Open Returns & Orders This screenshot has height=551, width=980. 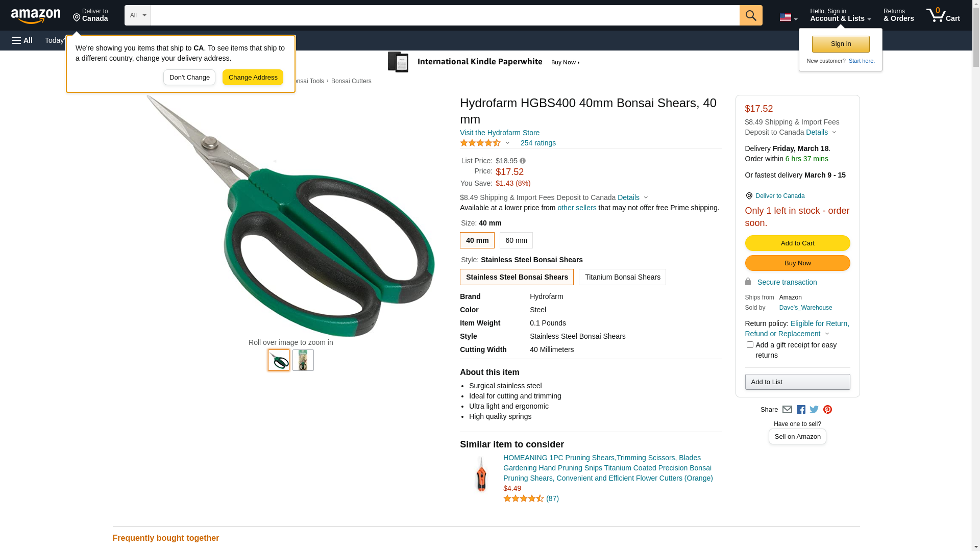pos(898,15)
